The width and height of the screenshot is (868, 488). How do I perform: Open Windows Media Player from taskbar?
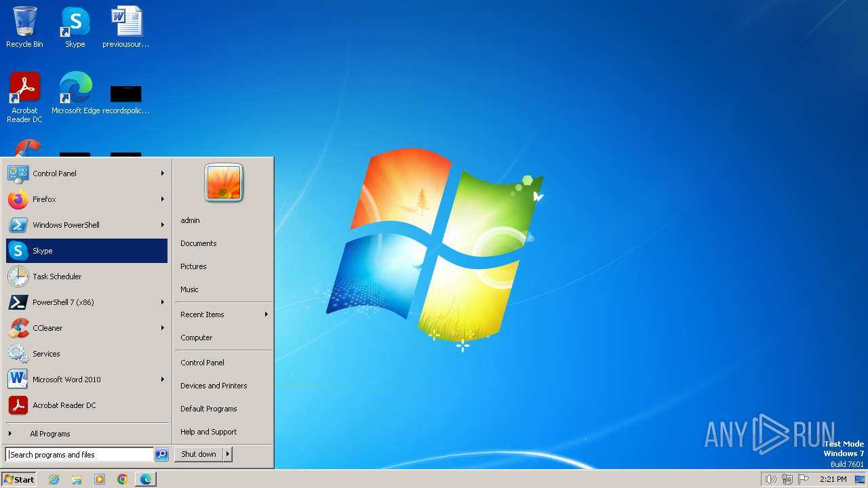pyautogui.click(x=100, y=479)
